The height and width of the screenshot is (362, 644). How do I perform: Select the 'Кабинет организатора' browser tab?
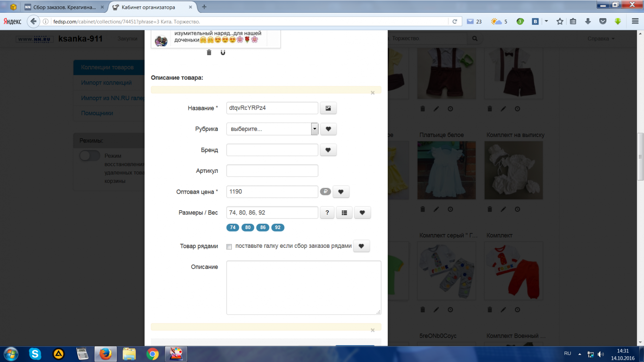point(153,7)
